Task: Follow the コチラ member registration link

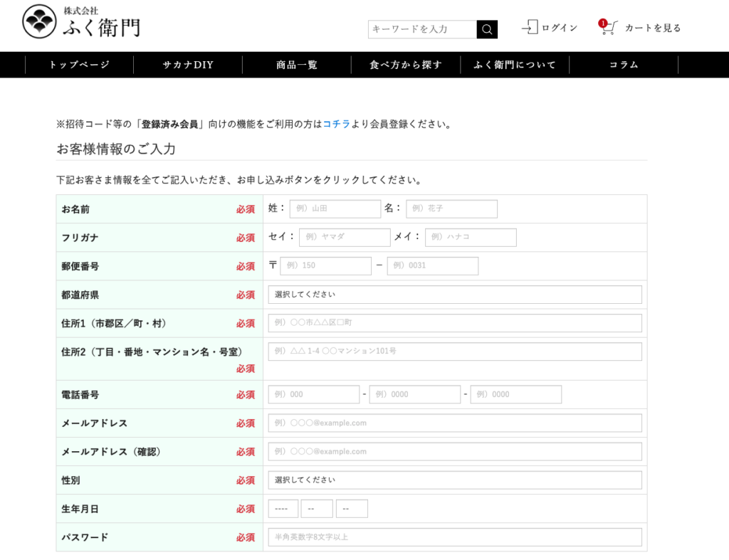Action: [x=337, y=124]
